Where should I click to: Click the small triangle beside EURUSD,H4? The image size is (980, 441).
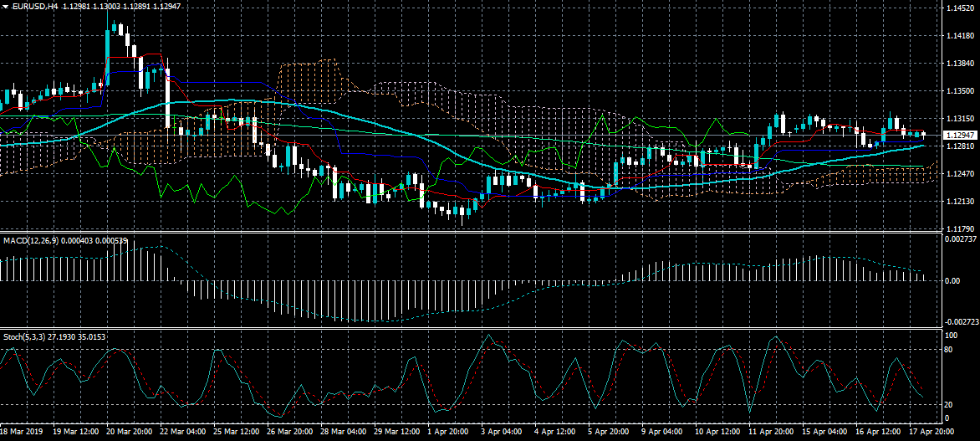tap(5, 6)
